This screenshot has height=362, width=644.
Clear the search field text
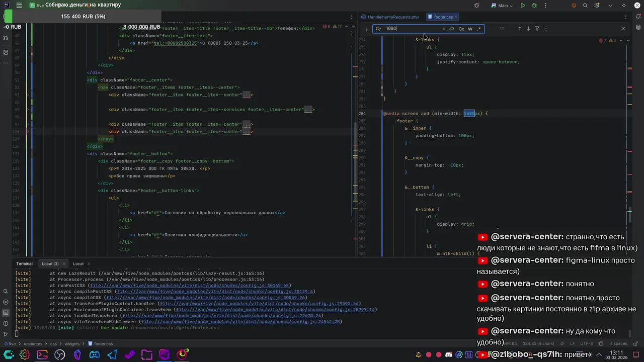[444, 29]
